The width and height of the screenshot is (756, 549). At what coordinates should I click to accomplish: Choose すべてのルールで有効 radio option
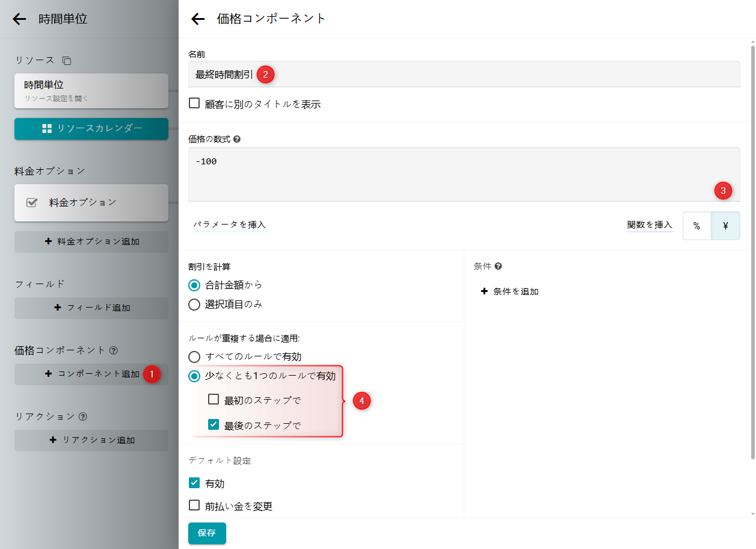[194, 357]
